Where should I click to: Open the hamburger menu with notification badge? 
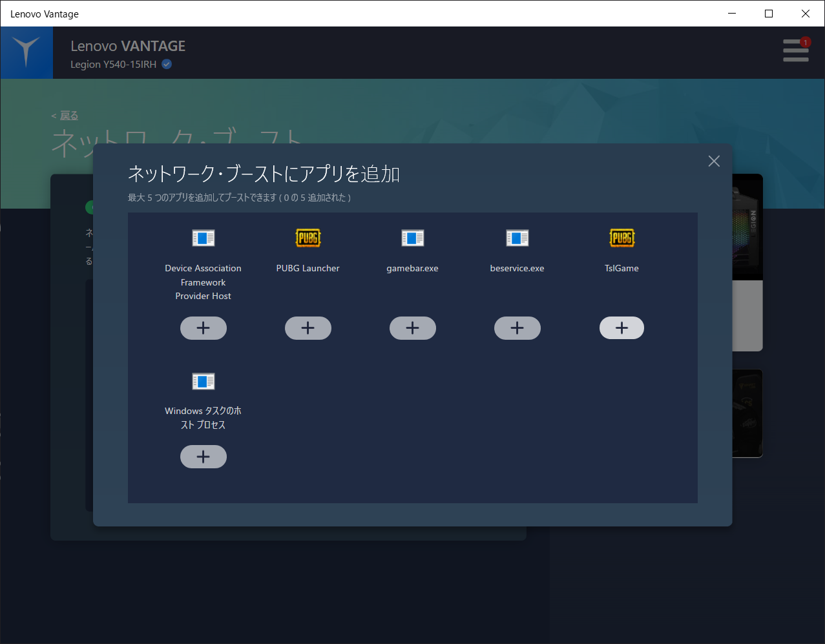pyautogui.click(x=796, y=50)
